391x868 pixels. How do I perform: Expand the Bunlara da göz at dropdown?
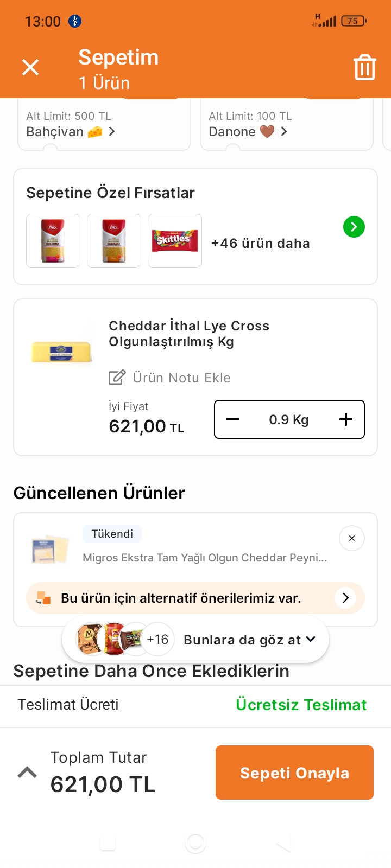click(x=310, y=639)
